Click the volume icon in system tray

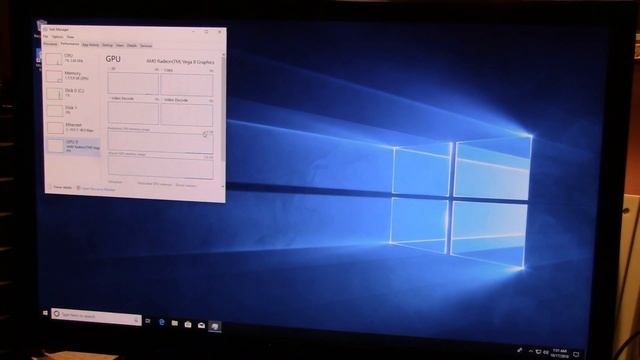point(546,352)
